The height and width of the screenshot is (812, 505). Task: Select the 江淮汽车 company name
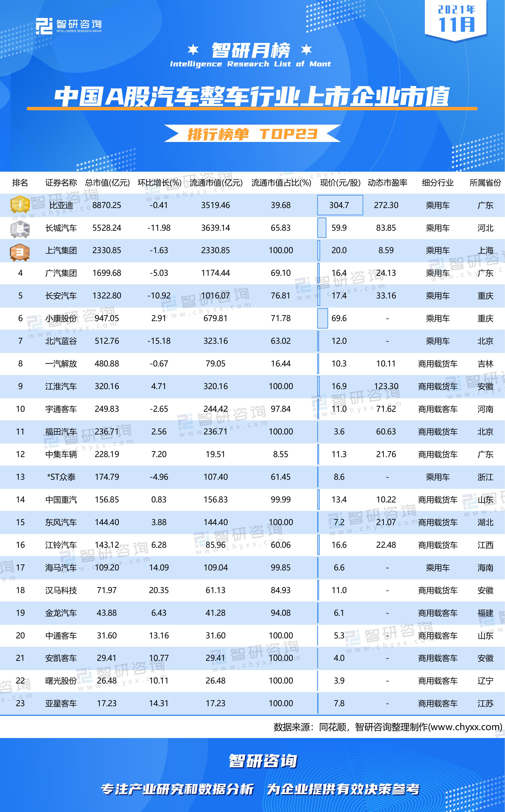[61, 386]
